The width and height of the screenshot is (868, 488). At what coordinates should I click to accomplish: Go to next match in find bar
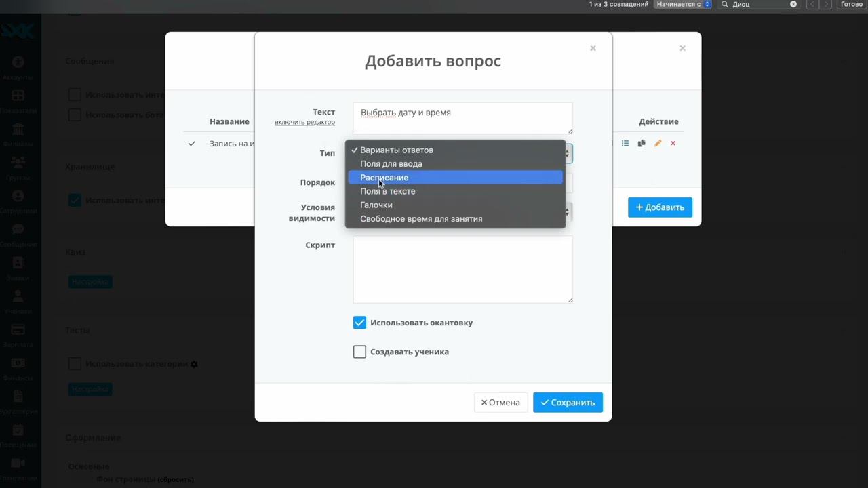(826, 4)
